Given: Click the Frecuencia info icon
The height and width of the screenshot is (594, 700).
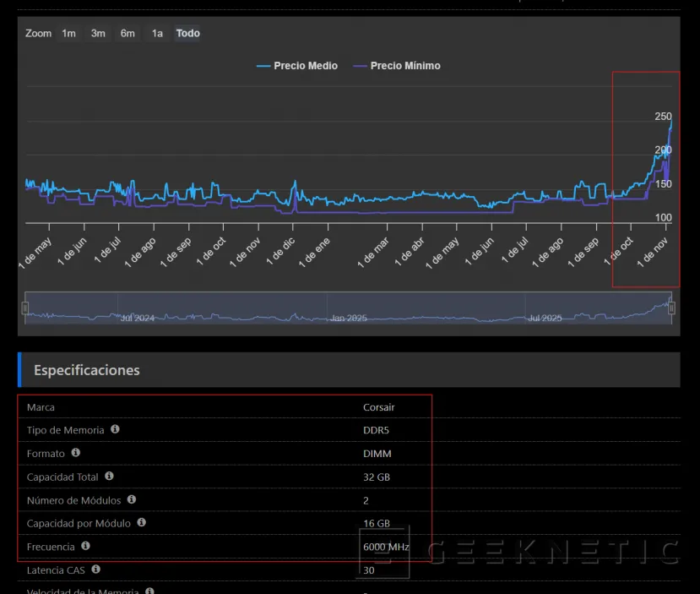Looking at the screenshot, I should 85,547.
